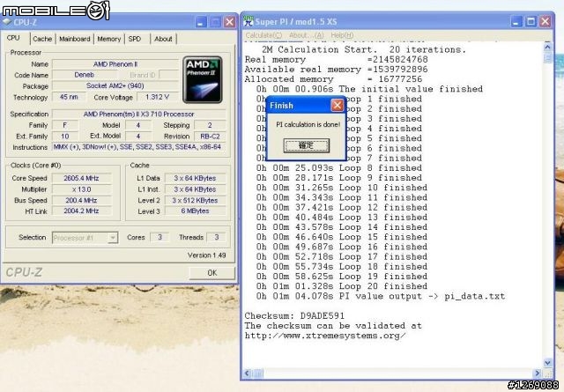
Task: Click the Loop 10 finished line
Action: (x=342, y=188)
